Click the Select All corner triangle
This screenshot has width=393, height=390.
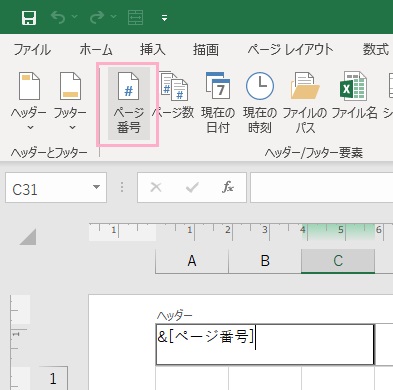point(28,236)
